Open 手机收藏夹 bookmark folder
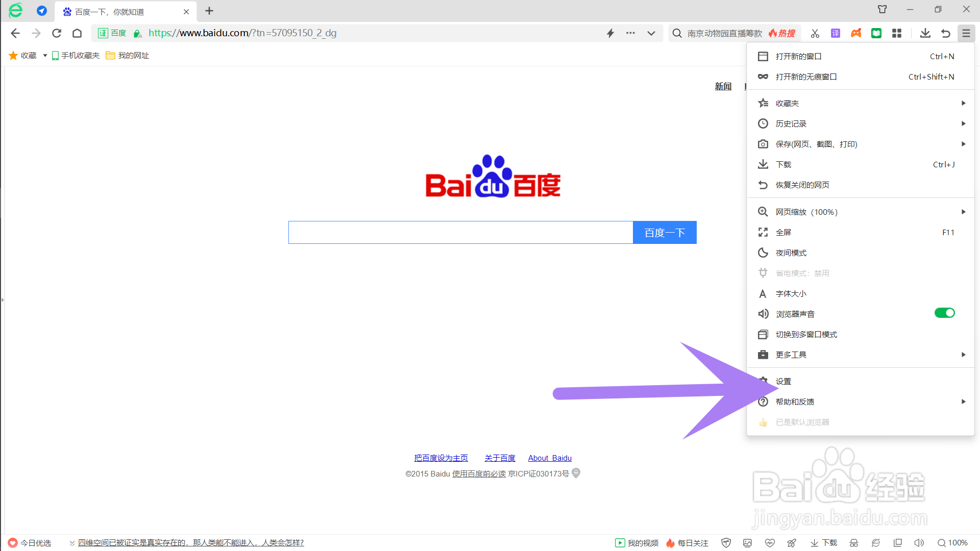The image size is (980, 551). click(x=76, y=56)
